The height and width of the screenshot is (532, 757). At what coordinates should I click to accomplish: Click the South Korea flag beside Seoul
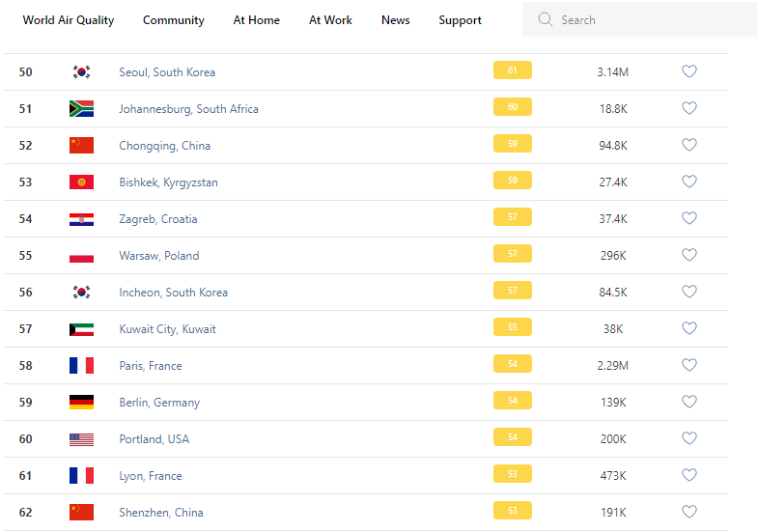coord(81,72)
